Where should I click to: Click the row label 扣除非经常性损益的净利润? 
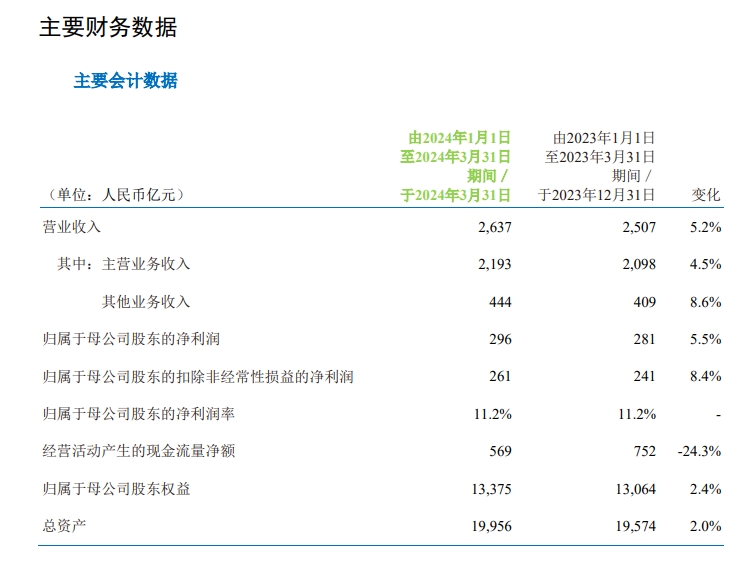coord(265,377)
